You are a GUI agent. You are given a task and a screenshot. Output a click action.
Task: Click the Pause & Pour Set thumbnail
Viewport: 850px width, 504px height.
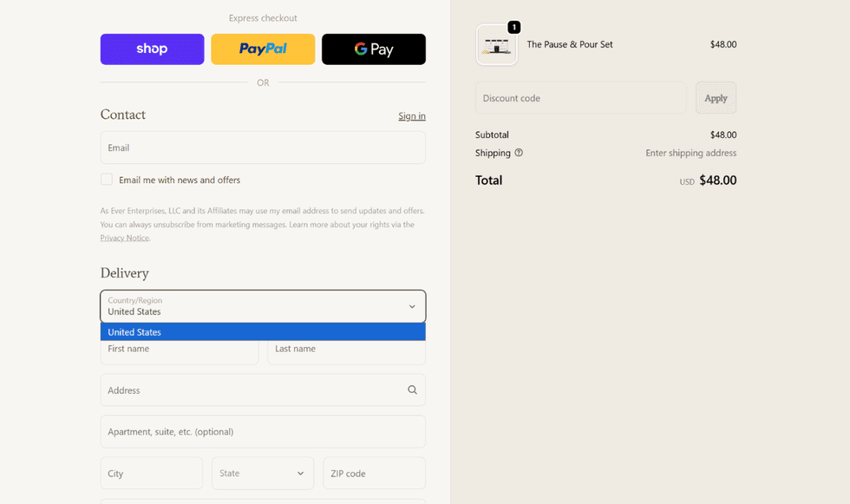(x=496, y=45)
